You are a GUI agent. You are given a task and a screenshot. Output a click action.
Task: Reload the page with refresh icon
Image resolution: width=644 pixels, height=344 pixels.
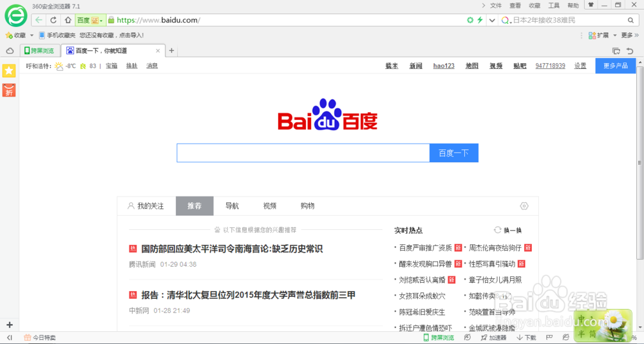53,20
